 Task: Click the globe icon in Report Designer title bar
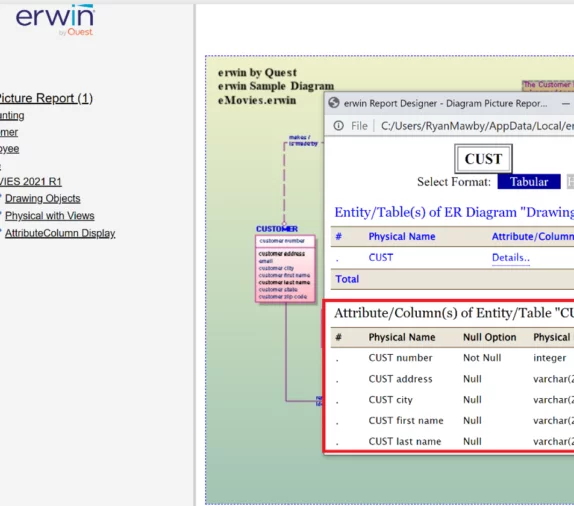[x=334, y=103]
